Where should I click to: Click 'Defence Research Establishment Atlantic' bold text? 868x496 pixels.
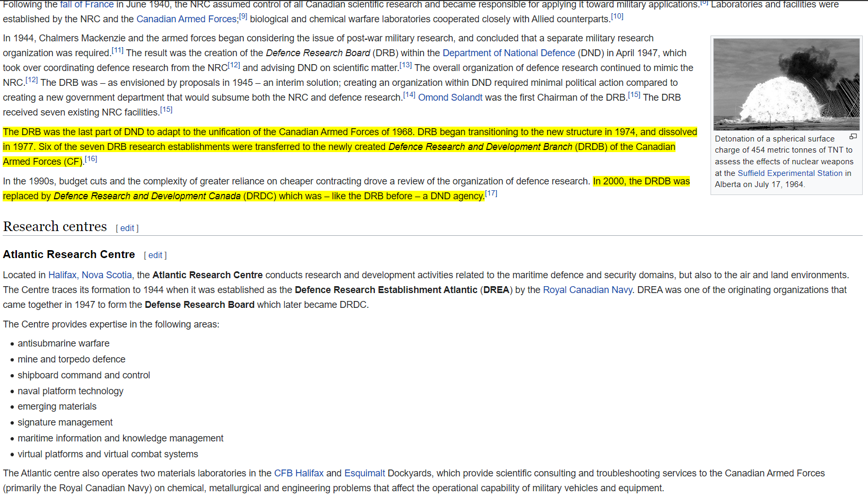coord(386,290)
